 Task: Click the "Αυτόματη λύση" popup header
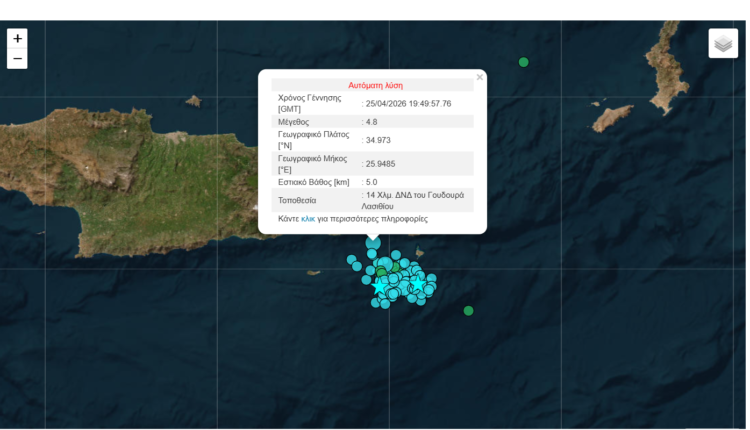click(x=375, y=86)
